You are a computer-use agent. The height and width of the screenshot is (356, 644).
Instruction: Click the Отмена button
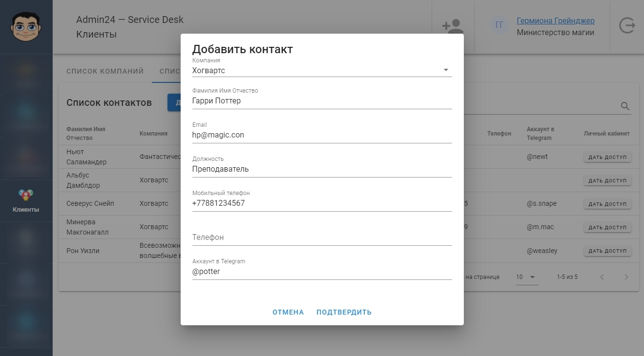coord(288,312)
